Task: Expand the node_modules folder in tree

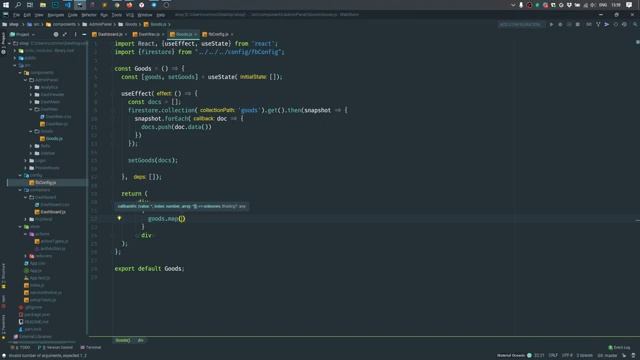Action: (x=15, y=51)
